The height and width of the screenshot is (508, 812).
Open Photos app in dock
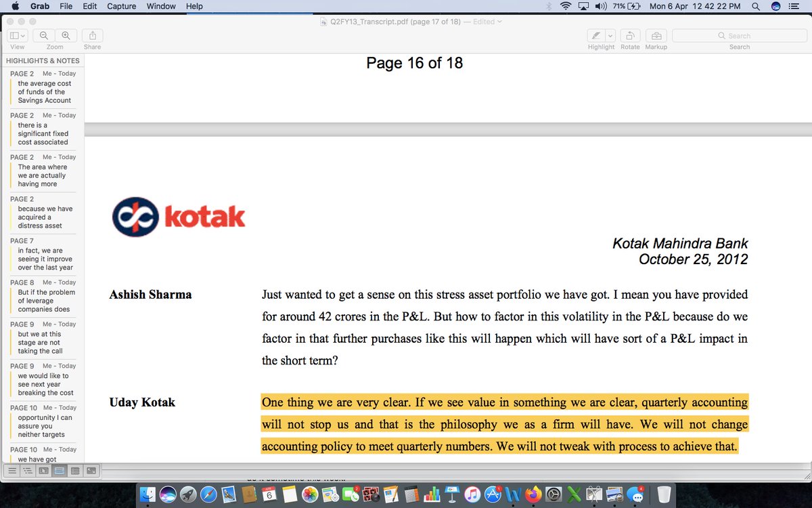tap(310, 494)
